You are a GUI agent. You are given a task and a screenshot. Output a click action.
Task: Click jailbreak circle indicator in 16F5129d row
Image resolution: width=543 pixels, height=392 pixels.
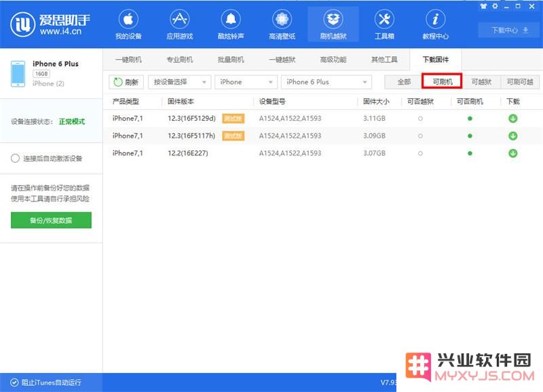(420, 118)
